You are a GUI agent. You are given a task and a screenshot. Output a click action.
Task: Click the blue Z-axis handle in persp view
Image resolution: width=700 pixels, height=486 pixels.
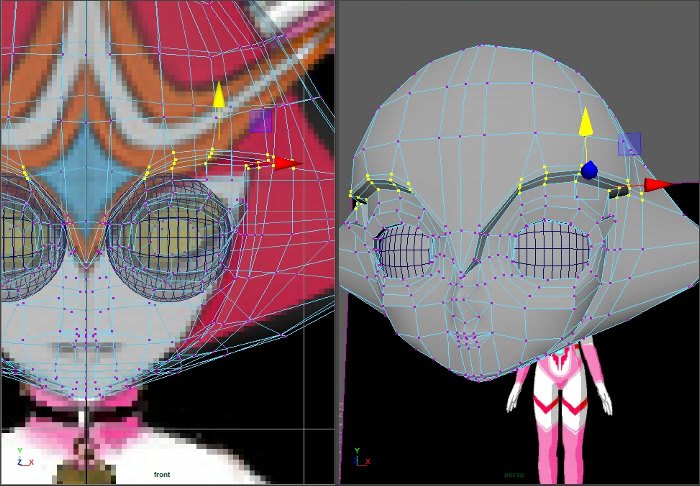[589, 170]
